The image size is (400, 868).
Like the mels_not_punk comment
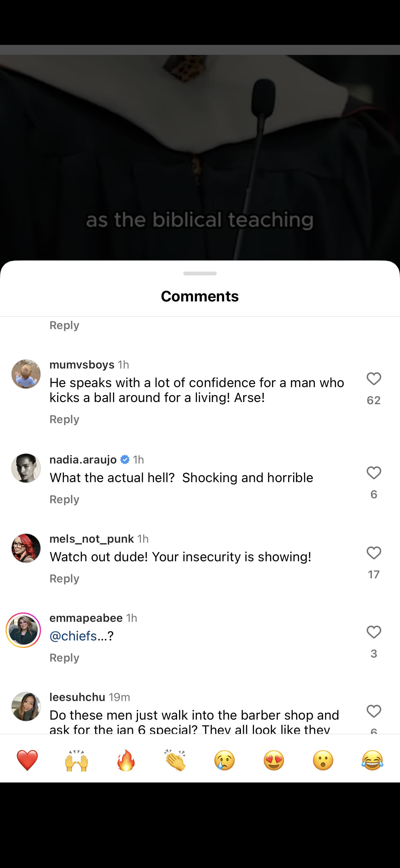374,553
